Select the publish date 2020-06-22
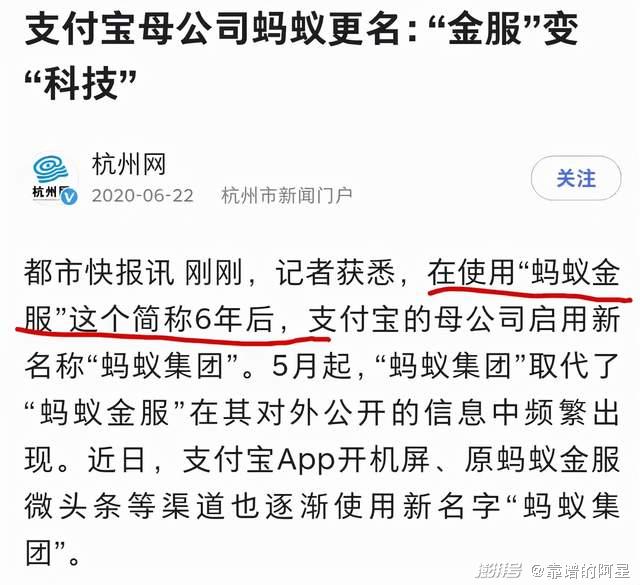The height and width of the screenshot is (585, 640). pyautogui.click(x=142, y=196)
